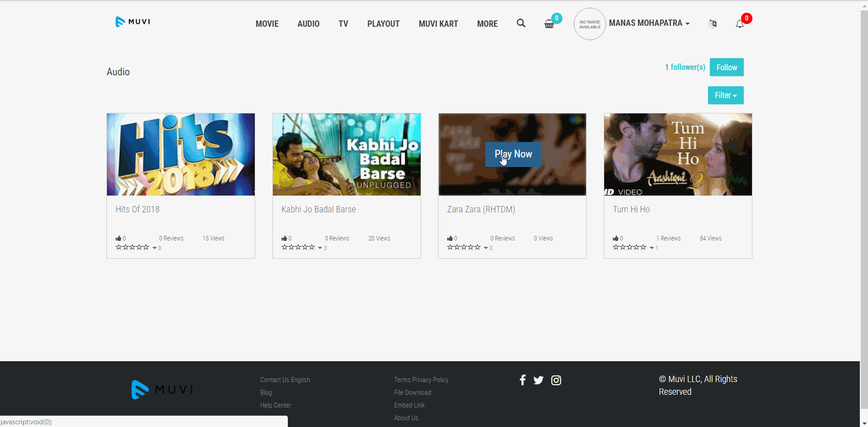The image size is (868, 427).
Task: Open the notifications bell icon
Action: [x=740, y=24]
